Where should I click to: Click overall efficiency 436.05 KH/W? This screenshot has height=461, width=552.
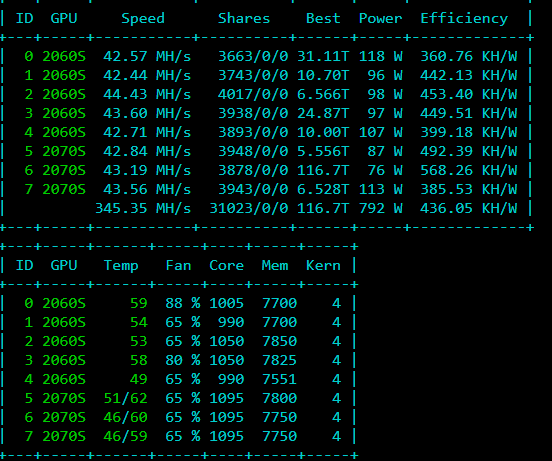(x=469, y=208)
